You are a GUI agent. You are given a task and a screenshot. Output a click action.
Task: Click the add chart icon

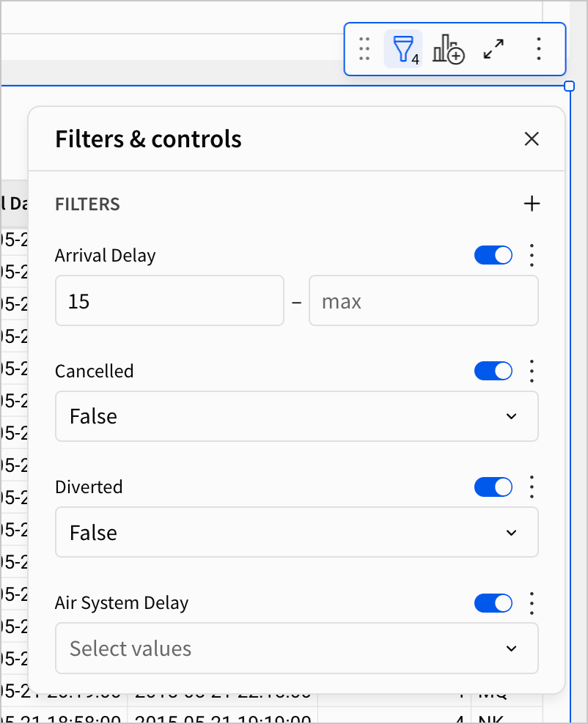point(448,49)
